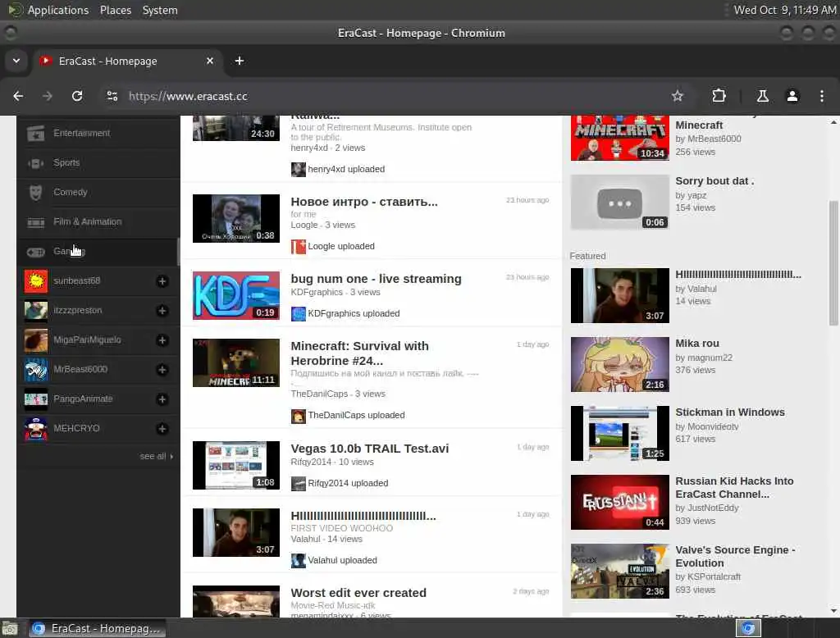Open the Applications menu
This screenshot has height=638, width=840.
point(58,10)
